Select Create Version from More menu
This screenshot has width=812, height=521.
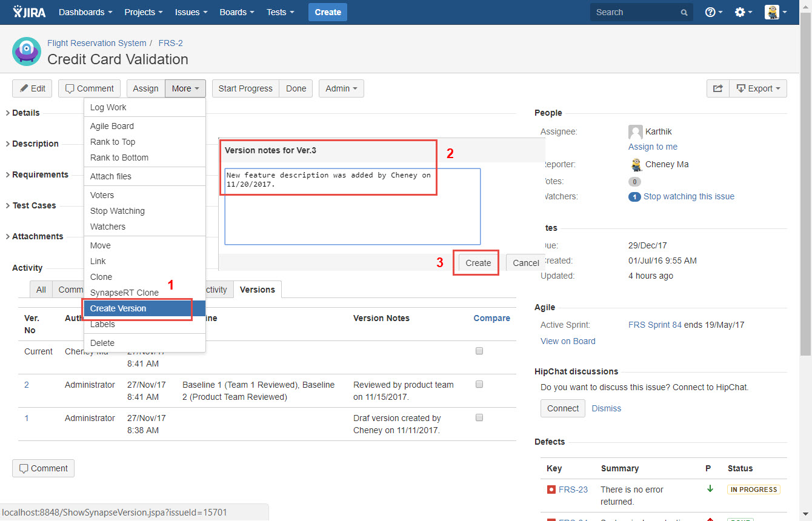pyautogui.click(x=118, y=308)
